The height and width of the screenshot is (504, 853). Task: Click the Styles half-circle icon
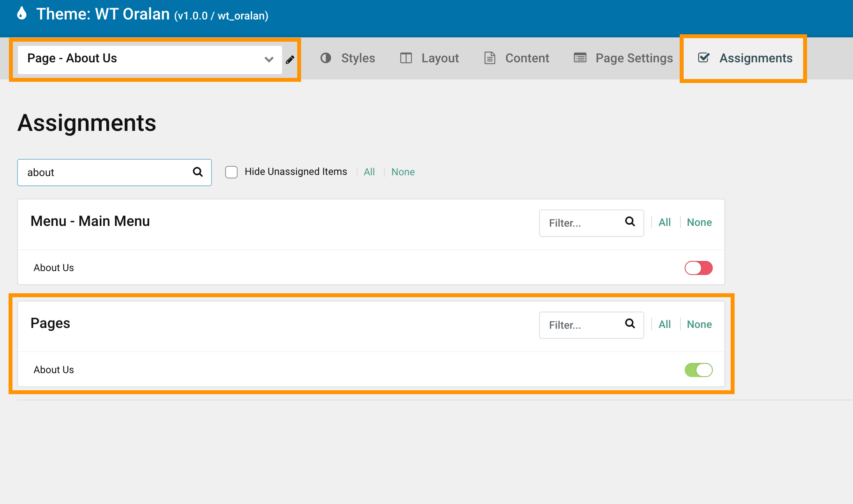pos(326,58)
